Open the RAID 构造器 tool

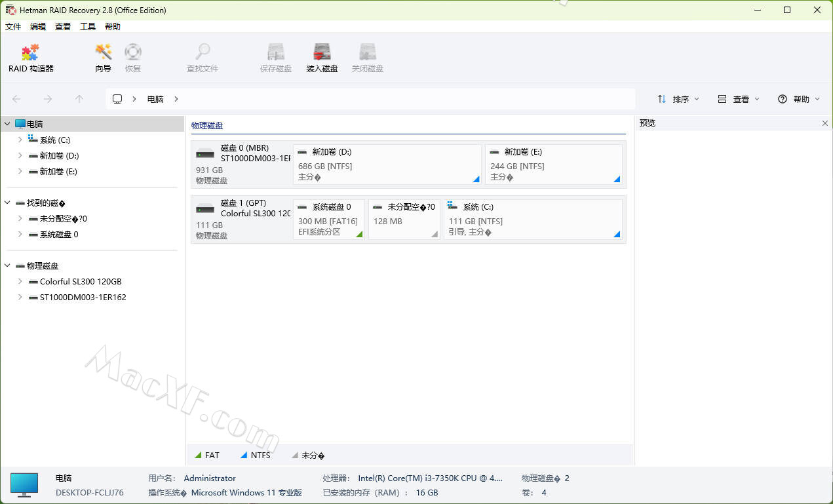click(x=31, y=58)
